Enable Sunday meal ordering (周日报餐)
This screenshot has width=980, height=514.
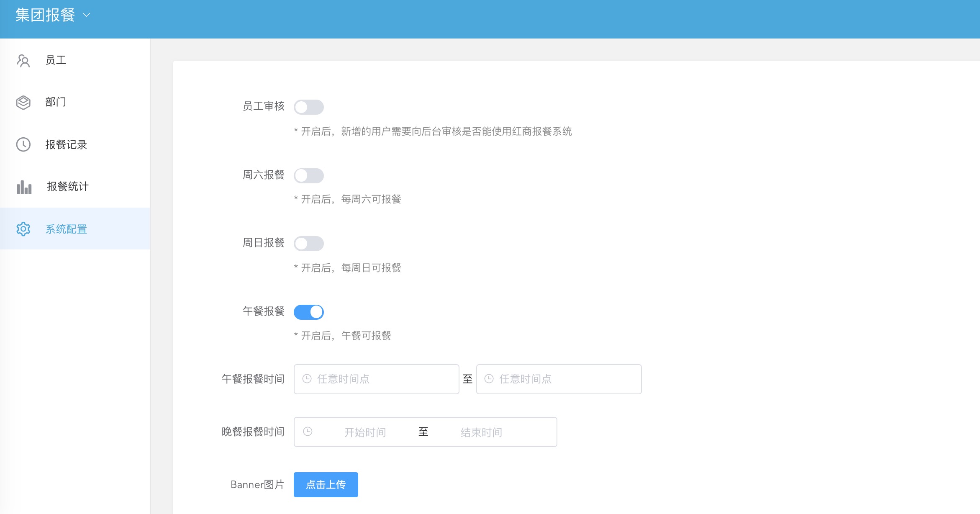tap(309, 244)
